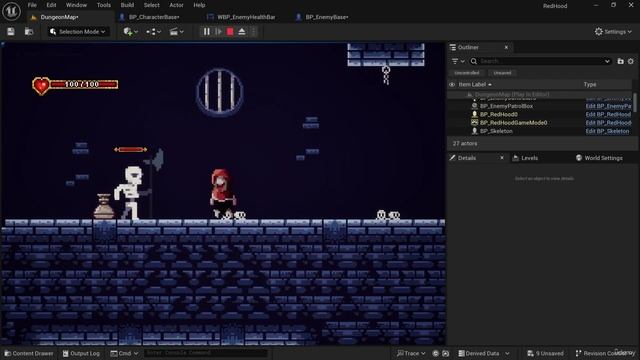The height and width of the screenshot is (360, 640).
Task: Open Outliner settings gear icon
Action: 631,61
